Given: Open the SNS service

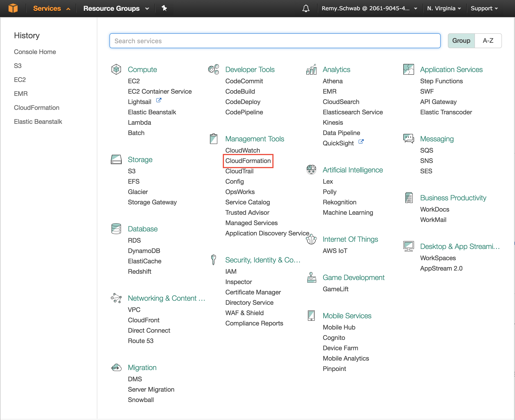Looking at the screenshot, I should (x=426, y=161).
